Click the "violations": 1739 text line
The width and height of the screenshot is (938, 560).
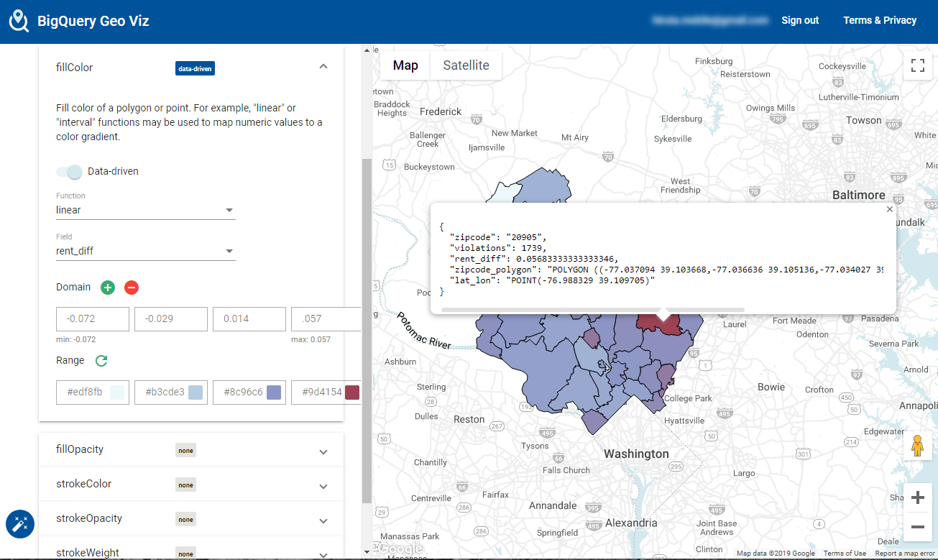(498, 248)
